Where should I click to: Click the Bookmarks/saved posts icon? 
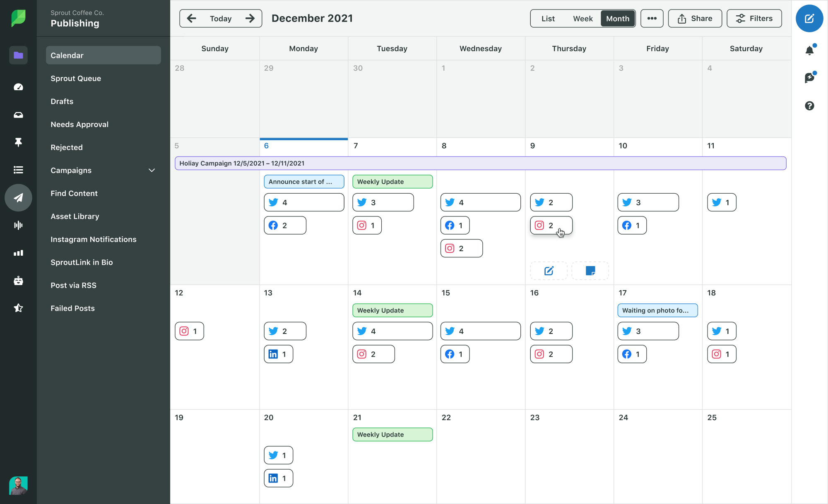[17, 142]
